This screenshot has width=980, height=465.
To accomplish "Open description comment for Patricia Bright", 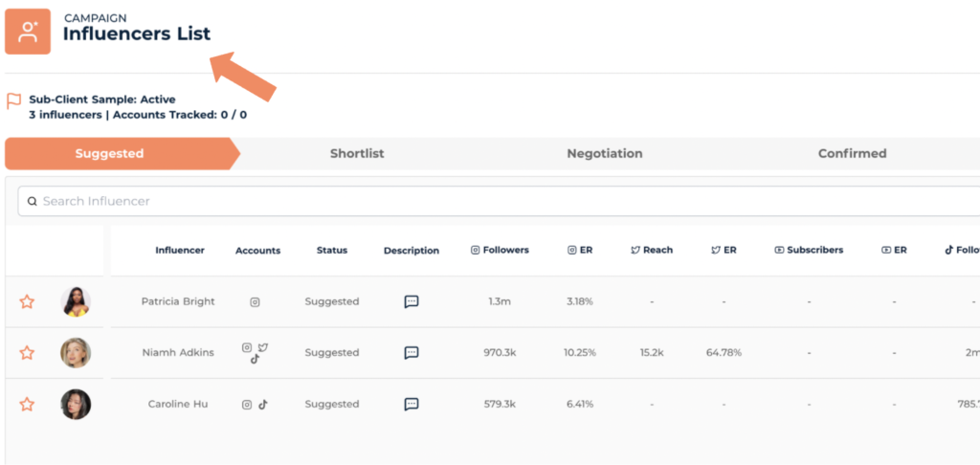I will 412,301.
